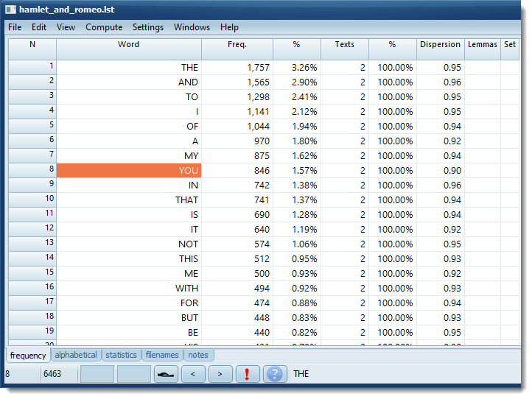Select the frequency tab
Image resolution: width=532 pixels, height=399 pixels.
click(x=28, y=356)
